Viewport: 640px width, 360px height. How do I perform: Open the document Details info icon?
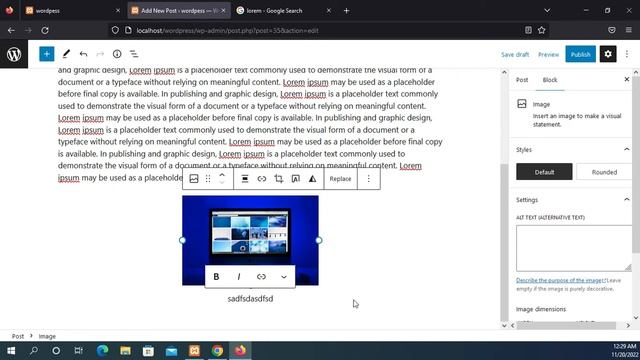(117, 54)
